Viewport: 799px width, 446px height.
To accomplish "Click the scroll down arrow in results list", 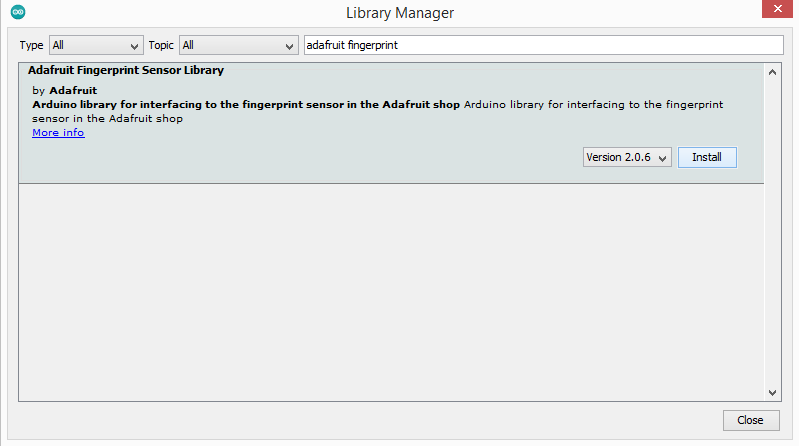I will click(772, 393).
